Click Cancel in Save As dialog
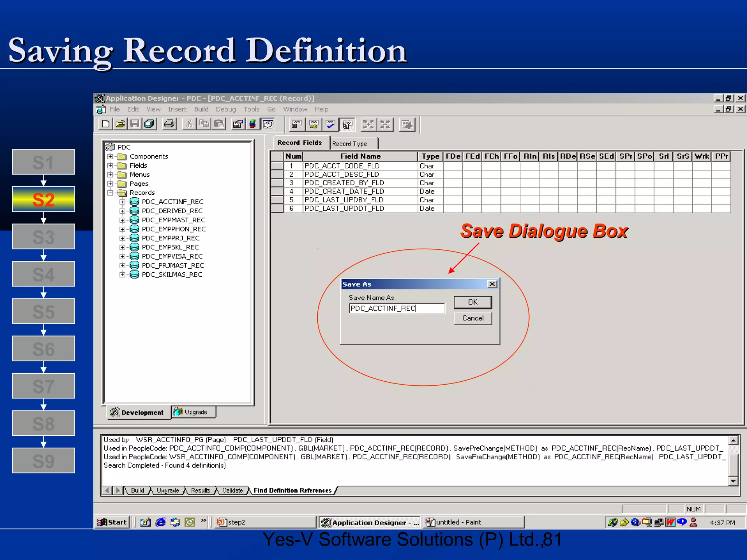 [473, 318]
